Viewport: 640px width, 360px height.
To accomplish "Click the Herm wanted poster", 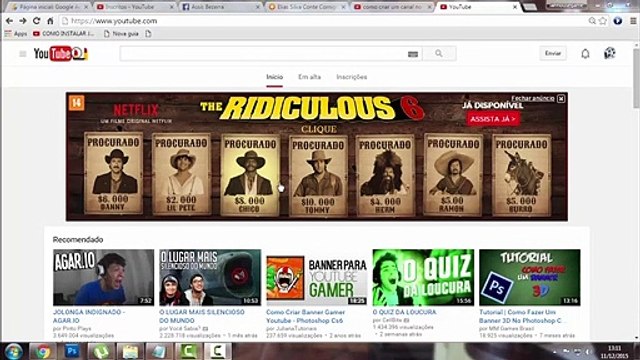I will (385, 175).
